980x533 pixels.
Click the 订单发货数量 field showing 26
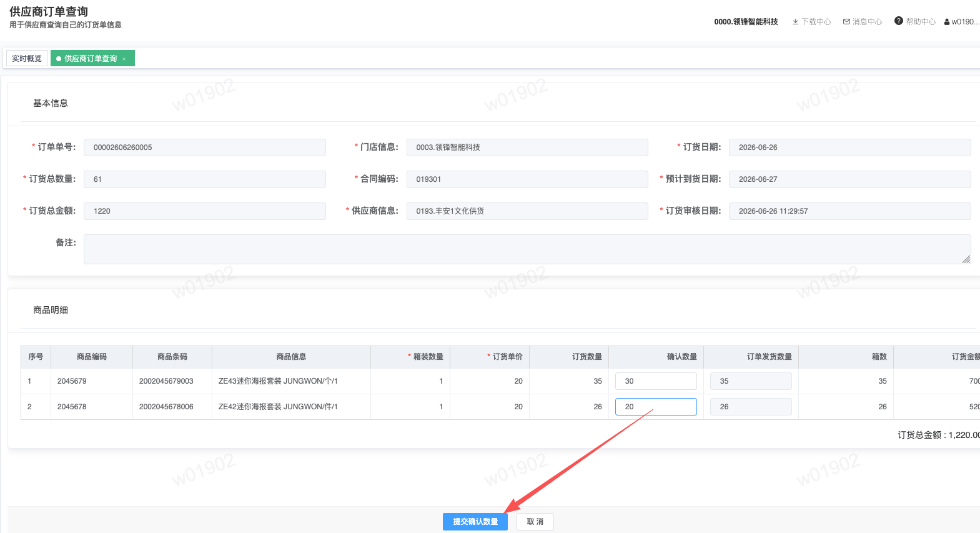751,407
